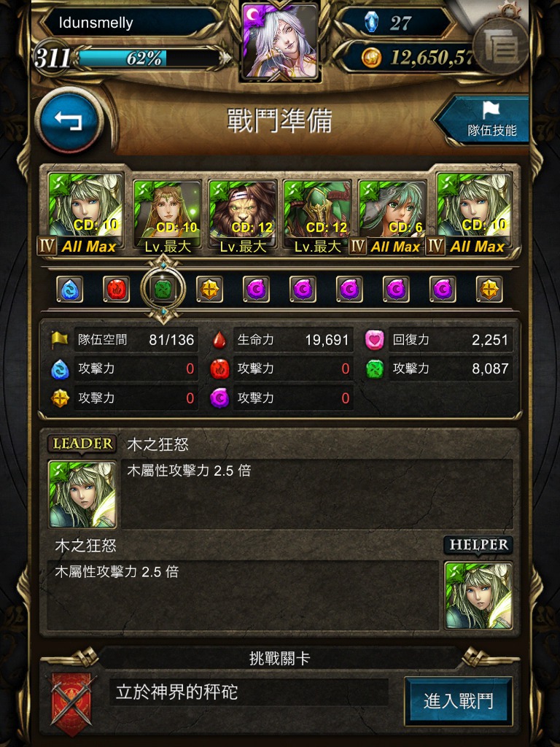The width and height of the screenshot is (560, 747).
Task: Tap the HELPER skill portrait
Action: click(x=478, y=596)
